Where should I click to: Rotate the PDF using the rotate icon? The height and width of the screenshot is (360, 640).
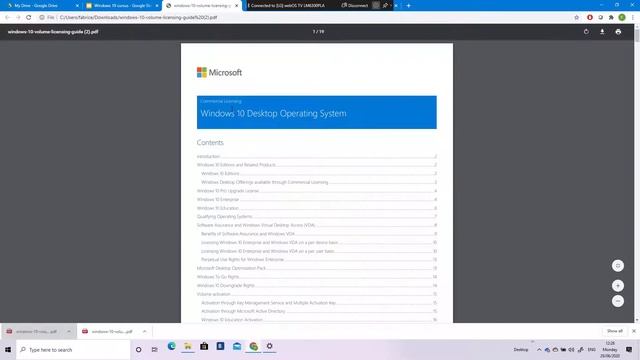click(586, 31)
